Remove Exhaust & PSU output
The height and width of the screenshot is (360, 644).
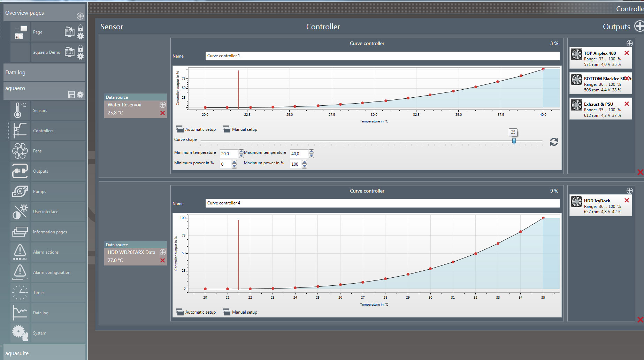[627, 104]
